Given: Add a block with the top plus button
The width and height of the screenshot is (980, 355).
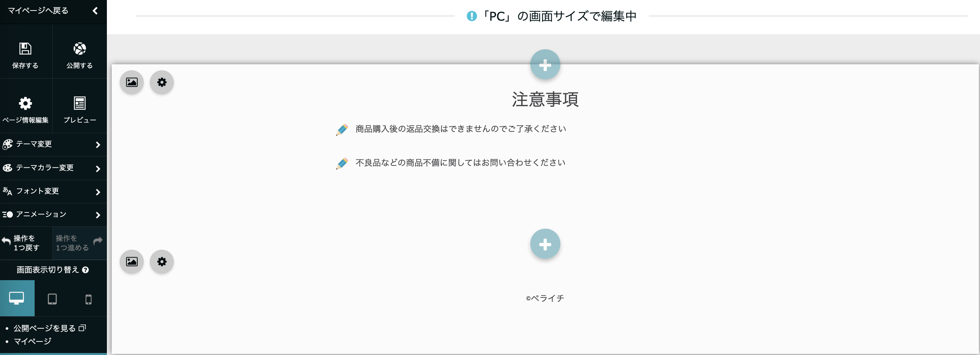Looking at the screenshot, I should pyautogui.click(x=545, y=65).
